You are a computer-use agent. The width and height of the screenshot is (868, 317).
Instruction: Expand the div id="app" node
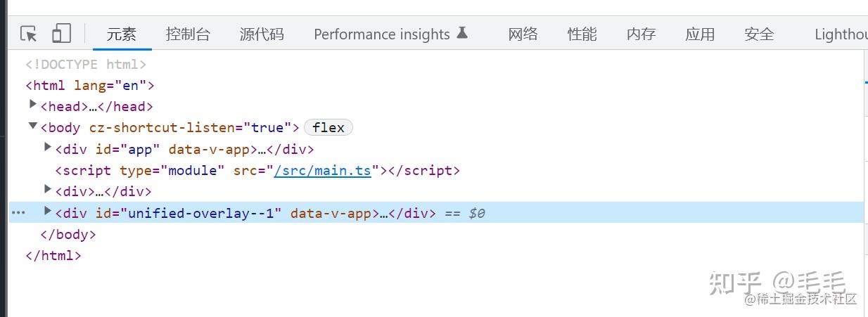(x=48, y=148)
